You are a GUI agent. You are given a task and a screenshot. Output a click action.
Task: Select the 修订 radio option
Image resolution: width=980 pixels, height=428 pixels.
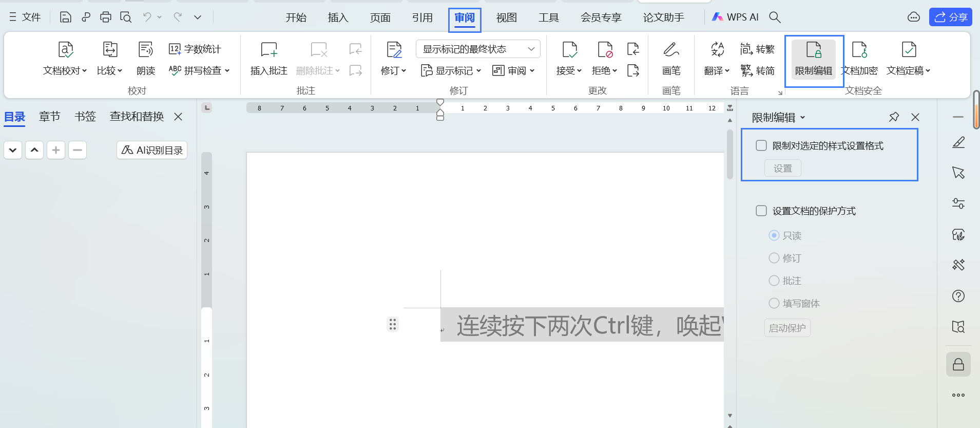[774, 258]
